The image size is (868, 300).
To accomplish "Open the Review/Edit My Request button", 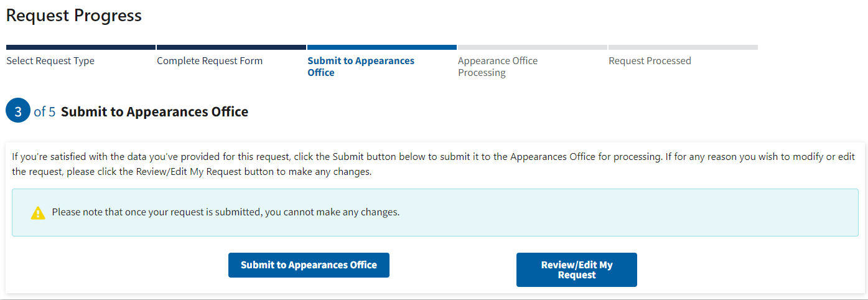I will [576, 270].
